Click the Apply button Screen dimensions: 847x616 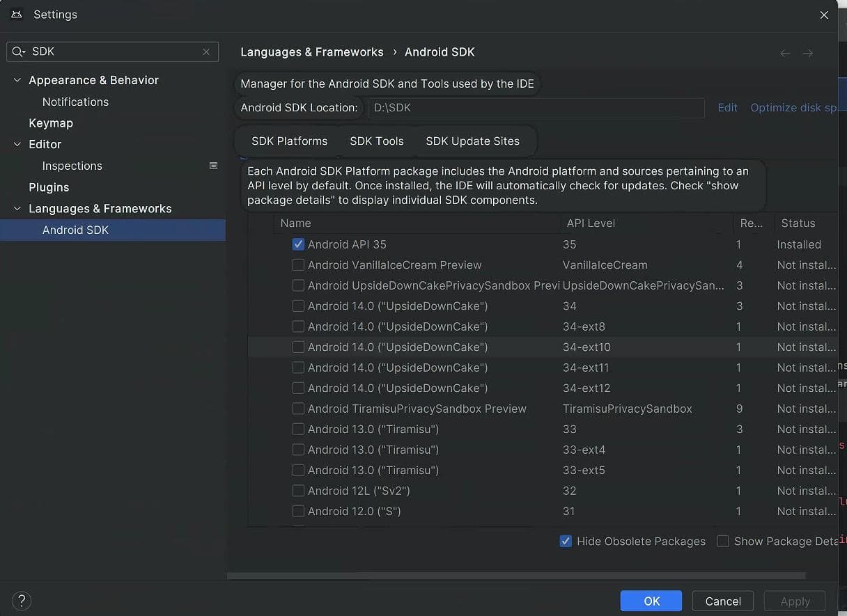point(795,601)
